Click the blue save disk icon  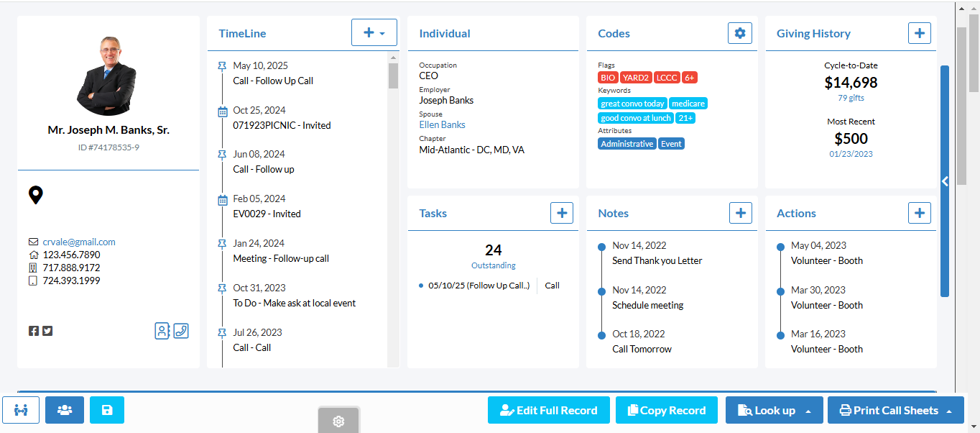(x=107, y=410)
